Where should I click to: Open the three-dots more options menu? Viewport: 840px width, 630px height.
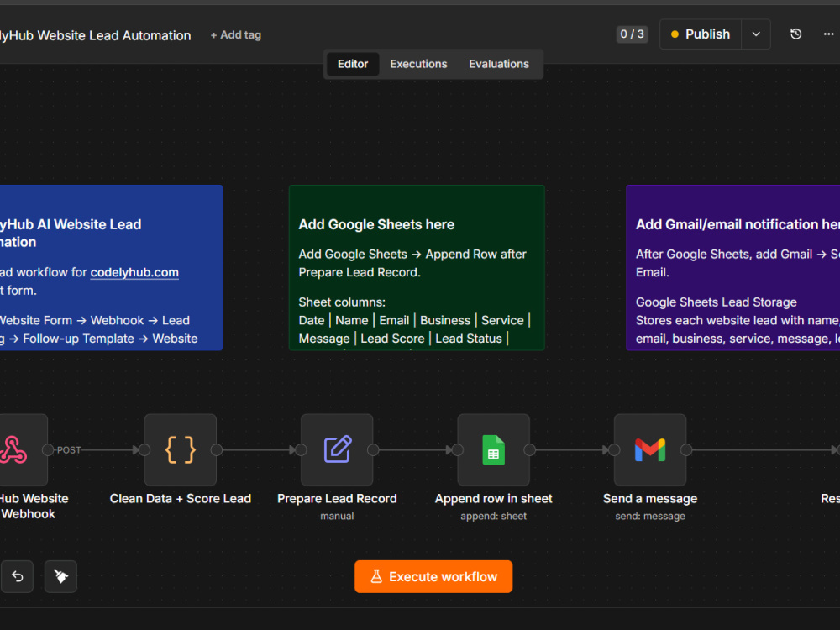(x=828, y=34)
